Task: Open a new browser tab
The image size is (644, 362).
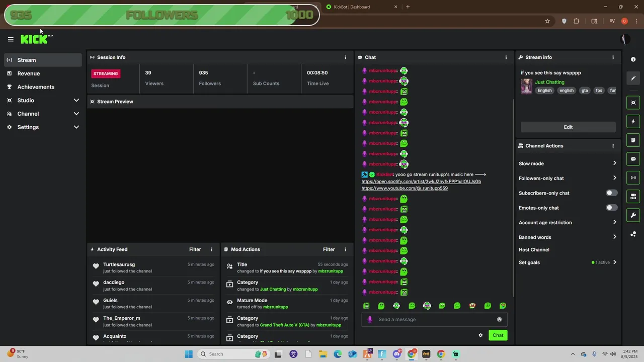Action: tap(408, 7)
